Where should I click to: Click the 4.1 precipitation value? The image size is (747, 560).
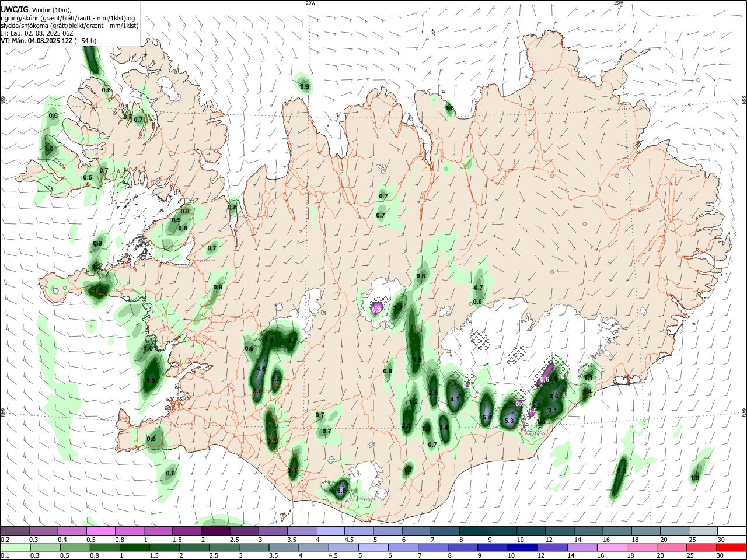455,399
